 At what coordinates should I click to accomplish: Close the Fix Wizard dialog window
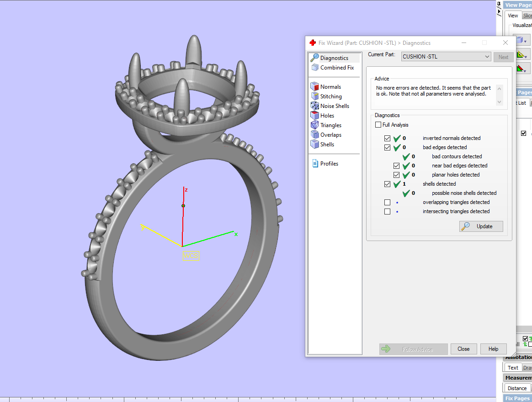pos(505,43)
